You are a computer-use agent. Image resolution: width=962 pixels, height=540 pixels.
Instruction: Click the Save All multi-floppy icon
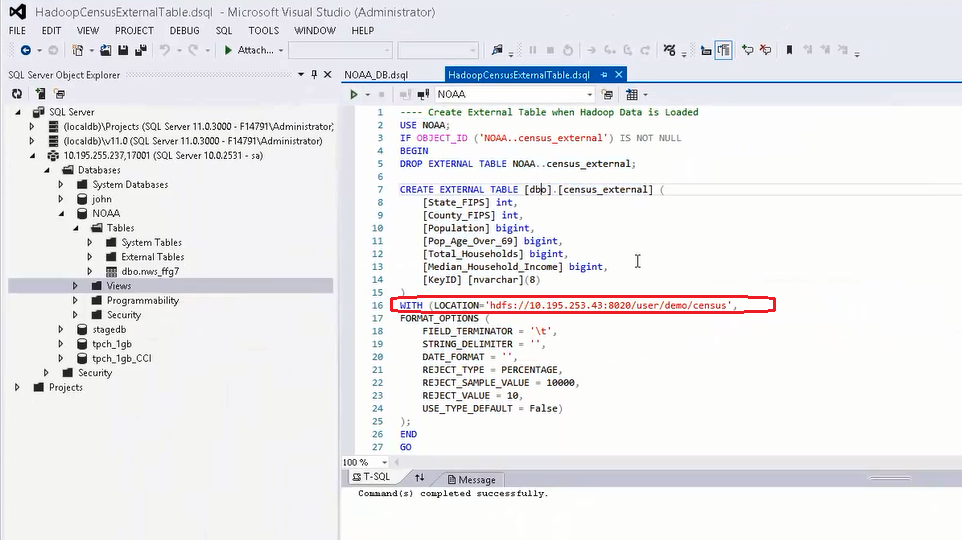[x=140, y=50]
